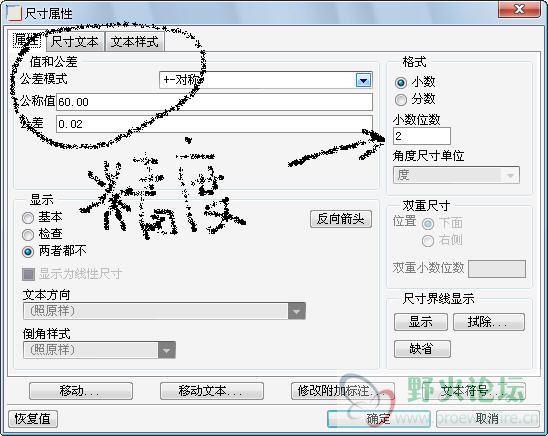Select the 分数 format radio button

click(x=401, y=100)
